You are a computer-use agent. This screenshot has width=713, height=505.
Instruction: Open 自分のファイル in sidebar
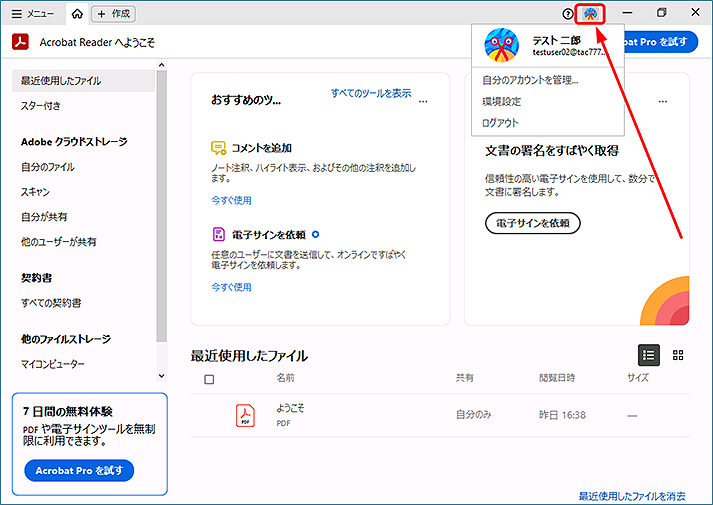pyautogui.click(x=48, y=167)
